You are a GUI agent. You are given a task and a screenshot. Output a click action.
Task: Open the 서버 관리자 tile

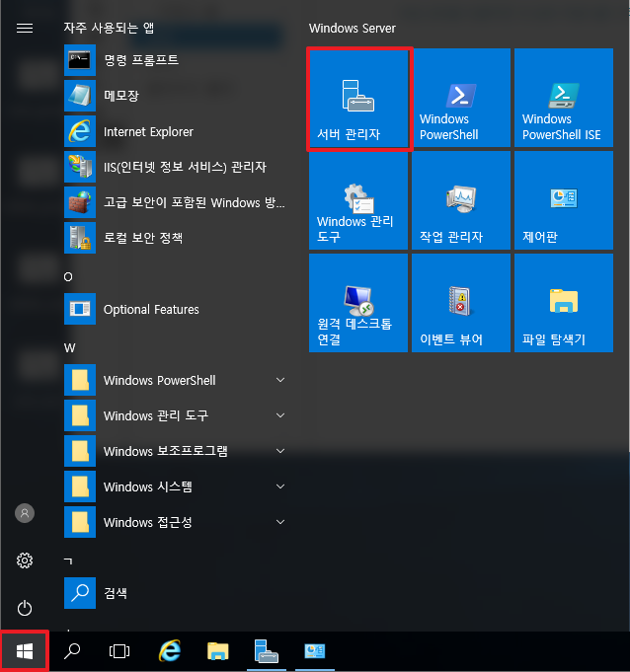[x=358, y=98]
